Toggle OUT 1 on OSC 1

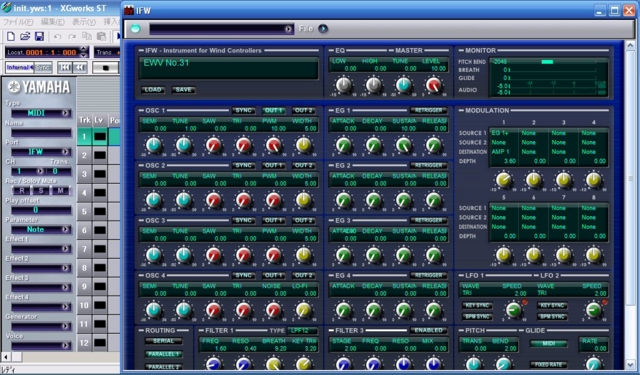[273, 111]
